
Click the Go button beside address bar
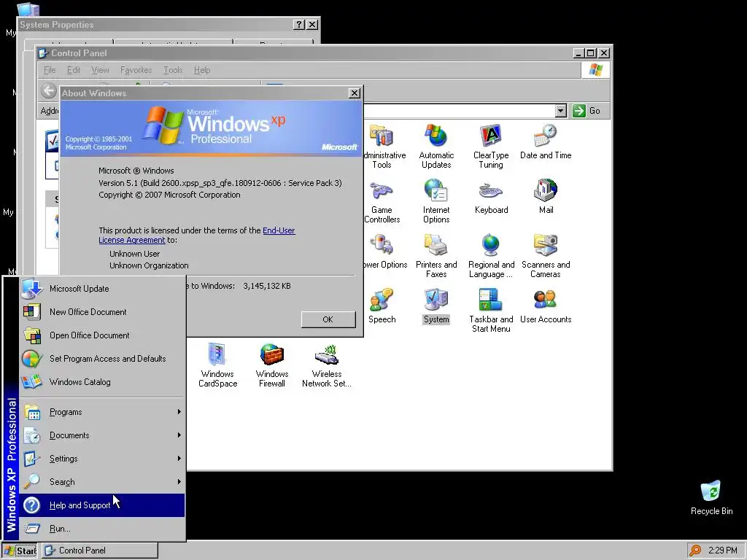[587, 111]
